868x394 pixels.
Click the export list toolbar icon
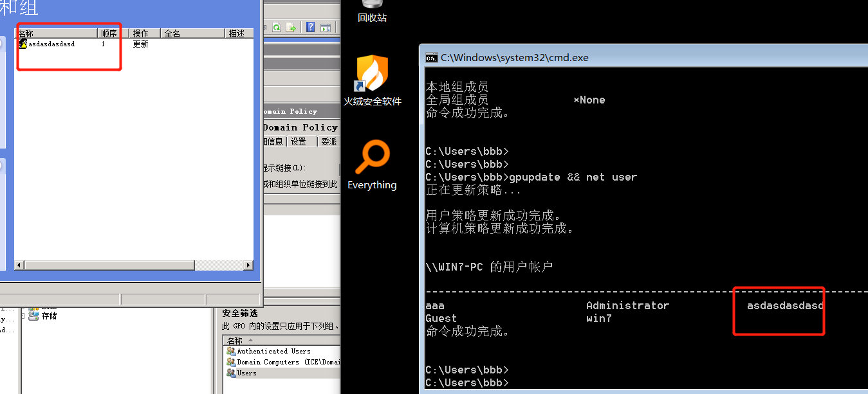(291, 27)
